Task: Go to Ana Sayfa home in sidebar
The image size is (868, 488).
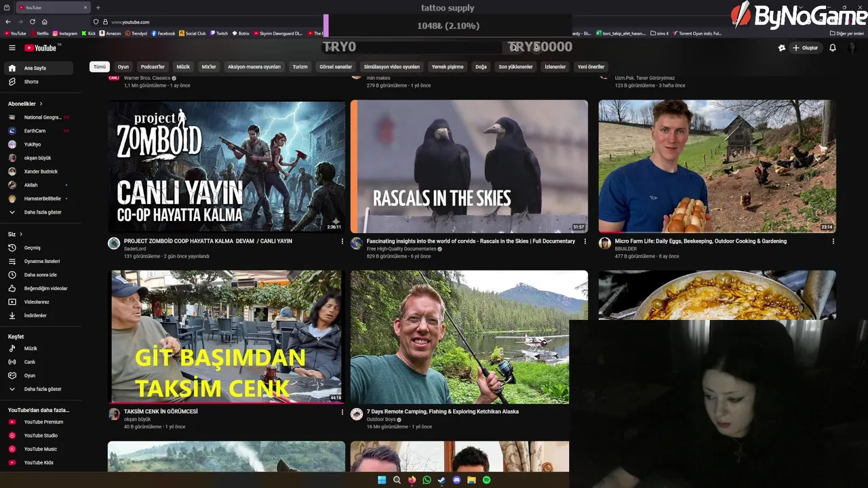Action: coord(37,68)
